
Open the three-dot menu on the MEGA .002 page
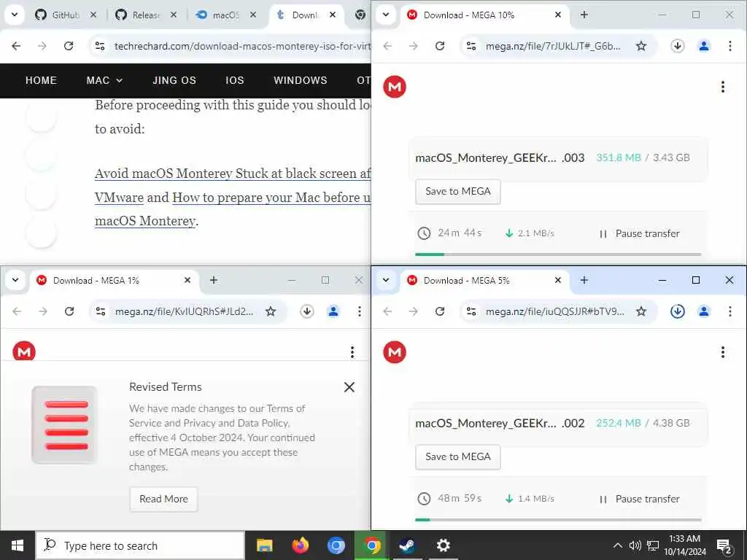[x=723, y=352]
